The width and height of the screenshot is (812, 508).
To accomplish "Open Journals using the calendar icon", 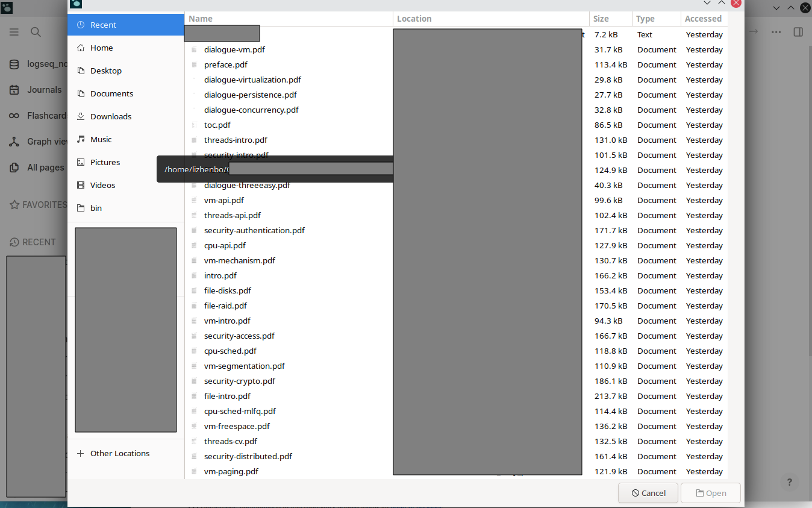I will point(13,89).
